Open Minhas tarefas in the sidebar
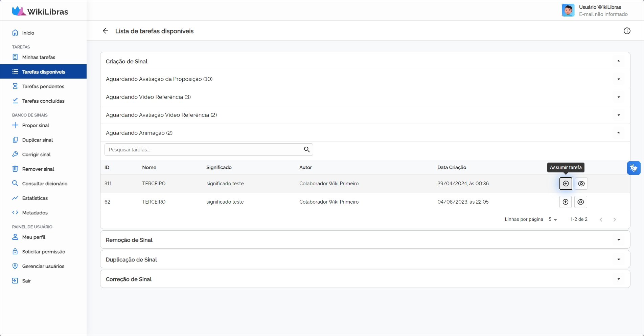This screenshot has height=336, width=644. [x=39, y=57]
